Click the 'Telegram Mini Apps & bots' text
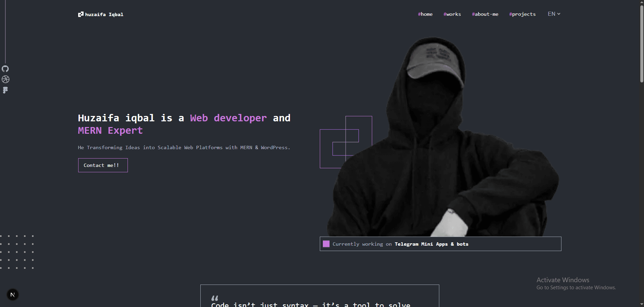The width and height of the screenshot is (644, 307). (x=432, y=244)
